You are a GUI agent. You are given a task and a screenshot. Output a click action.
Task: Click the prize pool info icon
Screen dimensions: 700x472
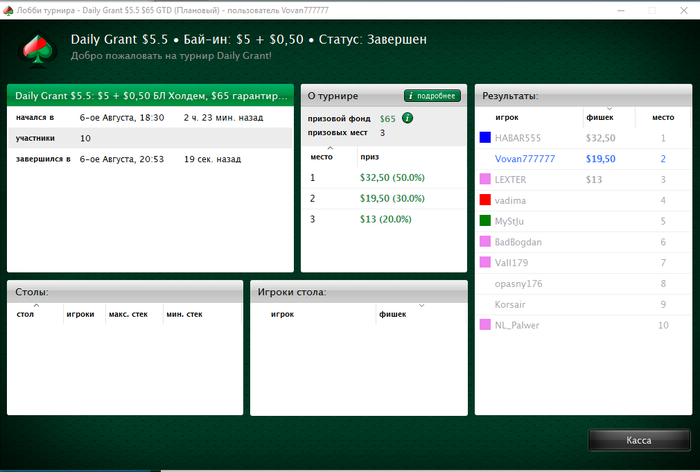coord(407,118)
